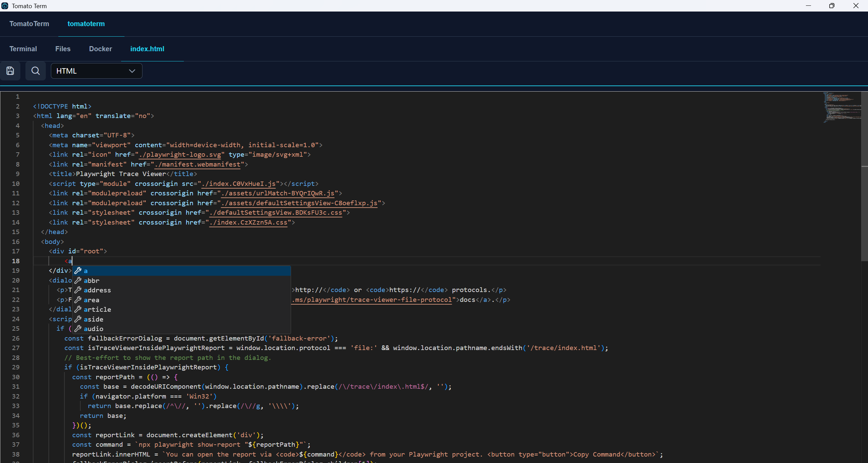Viewport: 868px width, 463px height.
Task: Open the HTML language dropdown
Action: 96,71
